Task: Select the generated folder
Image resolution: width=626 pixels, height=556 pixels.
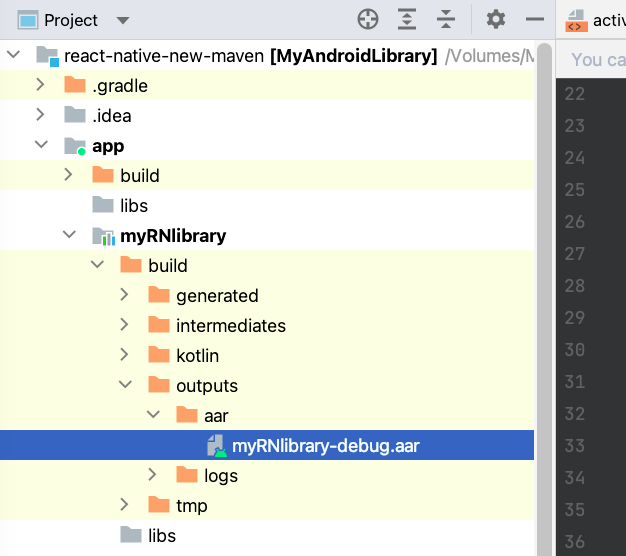Action: tap(217, 296)
